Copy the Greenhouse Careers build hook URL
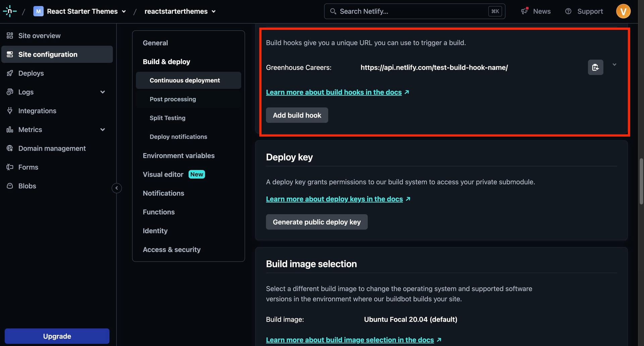This screenshot has height=346, width=644. (595, 67)
